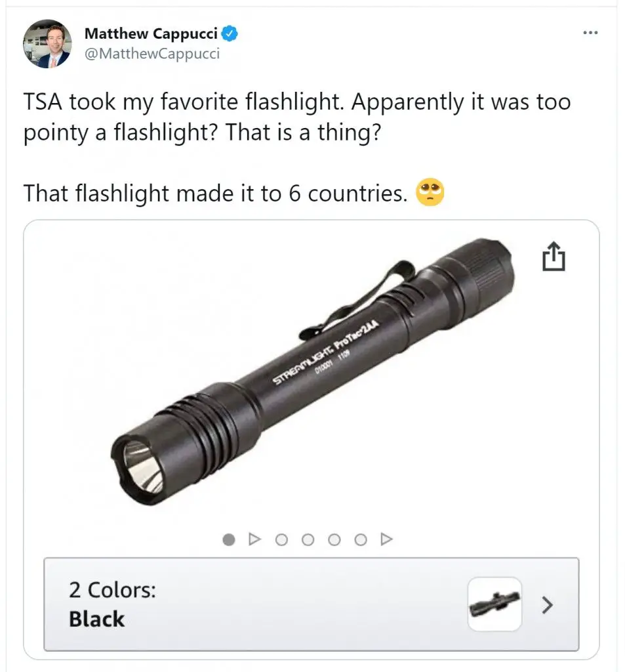The height and width of the screenshot is (672, 625).
Task: Jump to the fifth carousel indicator circle
Action: point(334,539)
